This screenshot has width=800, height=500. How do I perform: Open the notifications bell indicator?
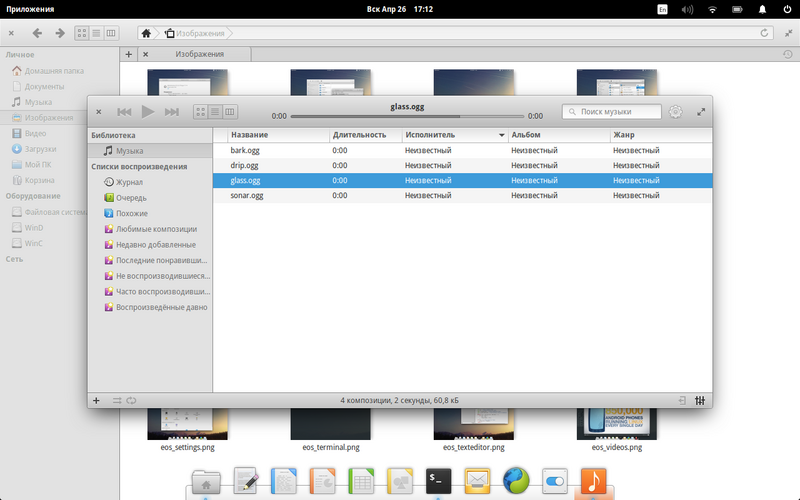point(762,9)
